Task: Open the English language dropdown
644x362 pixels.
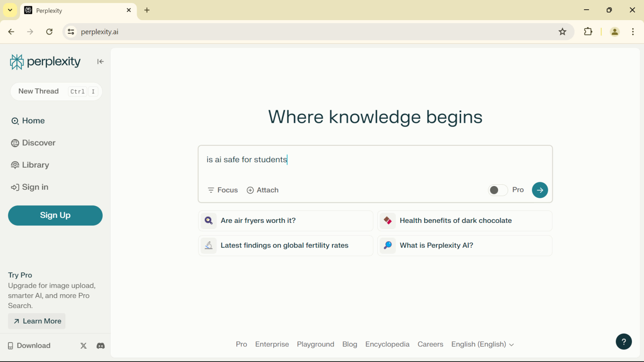Action: [482, 344]
